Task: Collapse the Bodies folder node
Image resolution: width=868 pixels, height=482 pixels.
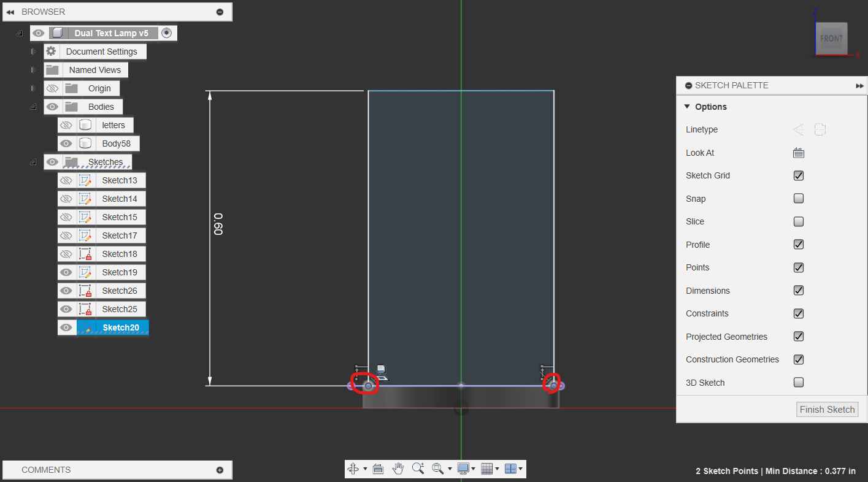Action: click(x=33, y=107)
